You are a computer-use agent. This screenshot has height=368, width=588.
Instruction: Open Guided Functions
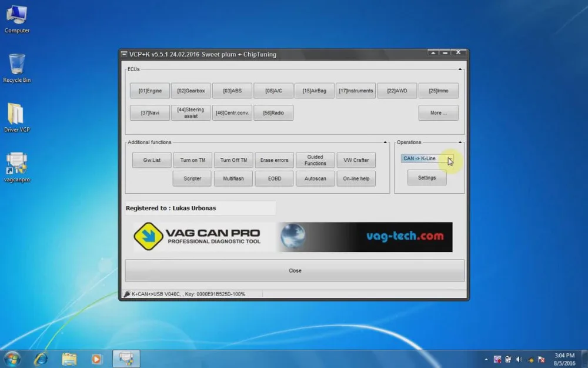pos(315,160)
